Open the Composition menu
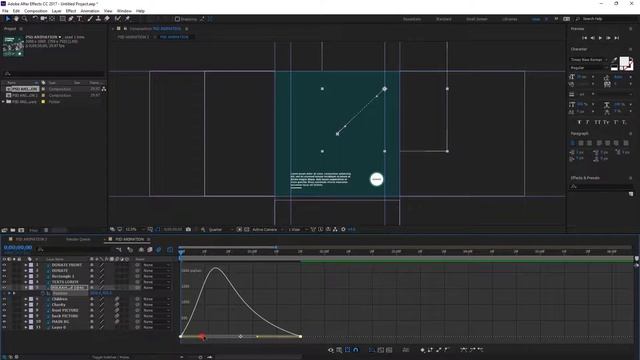Image resolution: width=640 pixels, height=360 pixels. [x=36, y=11]
